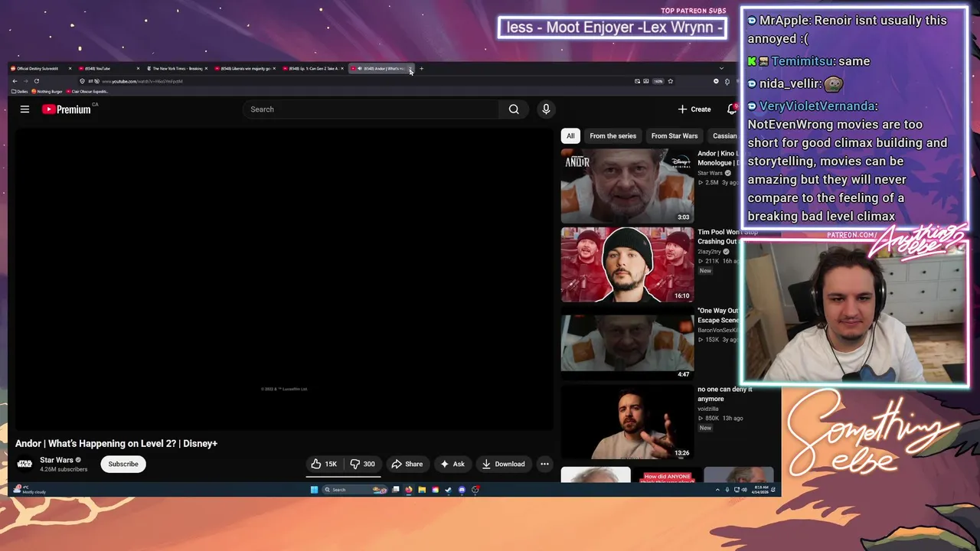Open YouTube notifications bell
Viewport: 980px width, 551px height.
tap(732, 109)
